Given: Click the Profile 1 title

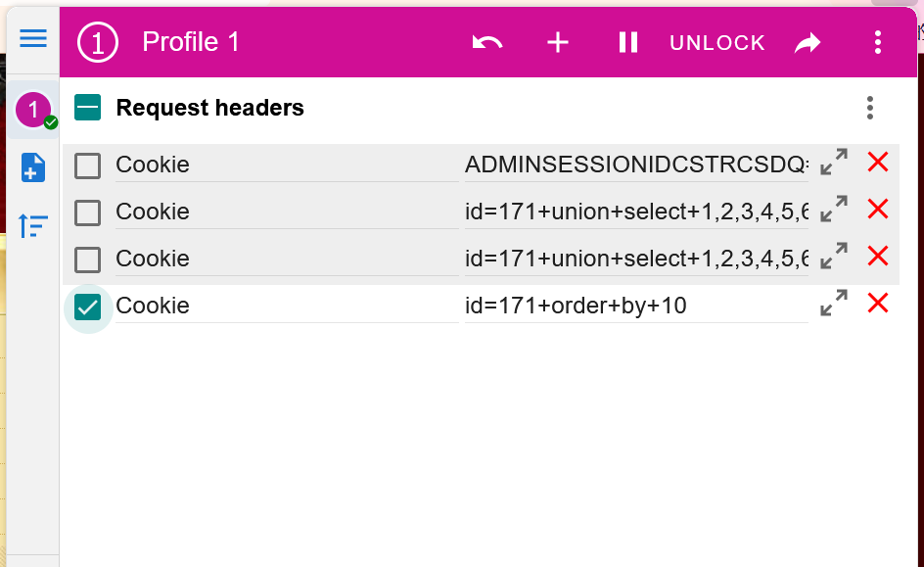Looking at the screenshot, I should click(x=191, y=42).
